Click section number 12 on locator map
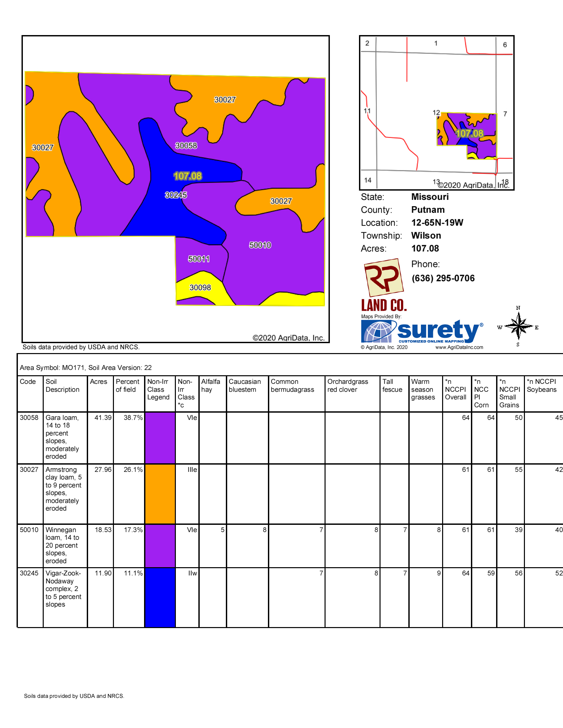563x728 pixels. coord(436,113)
